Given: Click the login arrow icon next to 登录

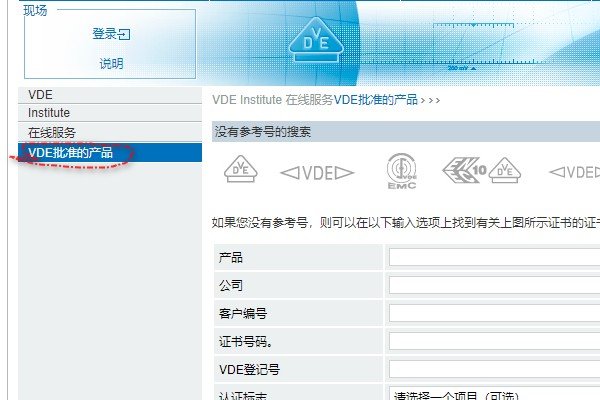Looking at the screenshot, I should [x=124, y=34].
